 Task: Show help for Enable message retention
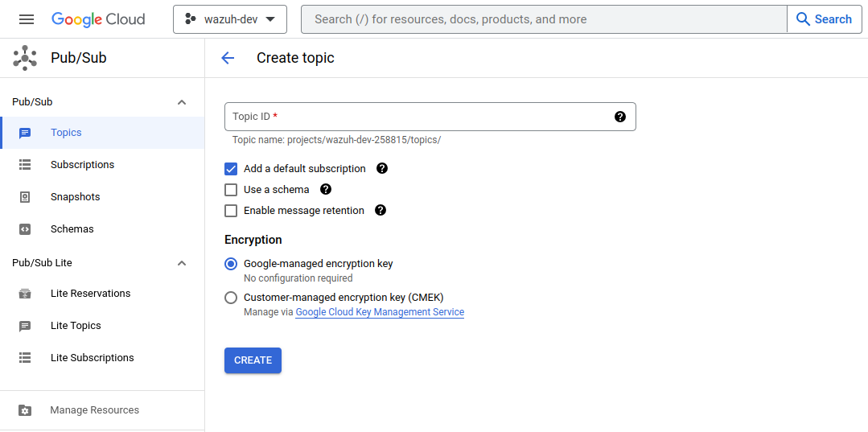point(381,211)
